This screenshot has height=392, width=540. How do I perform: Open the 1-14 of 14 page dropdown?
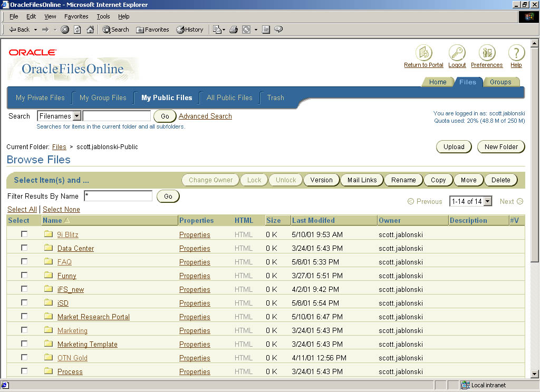[471, 201]
